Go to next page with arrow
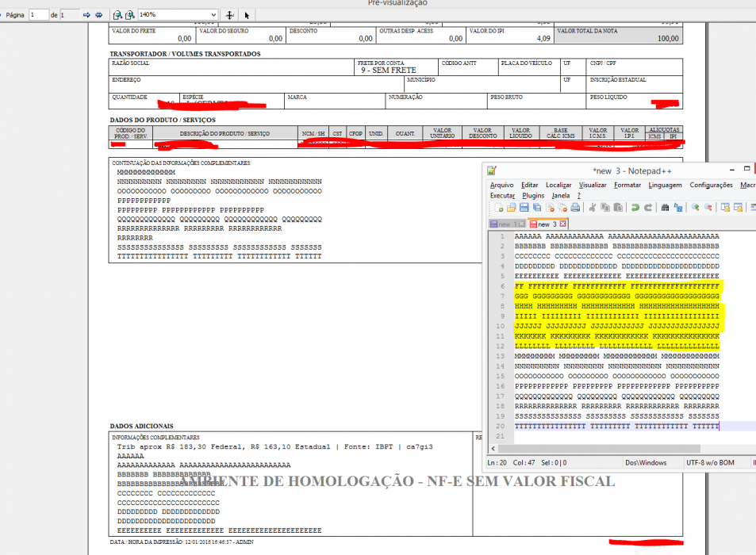Screen dimensions: 756x555 click(x=86, y=15)
